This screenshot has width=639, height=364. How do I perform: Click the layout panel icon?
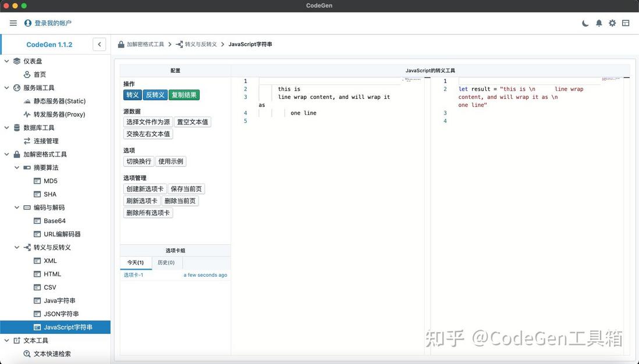(626, 23)
